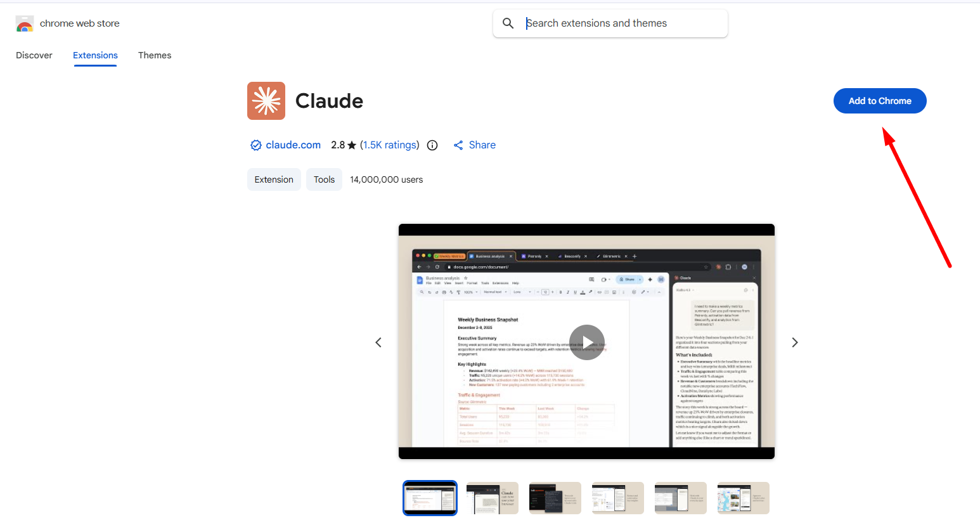Open the rating info icon
980x532 pixels.
coord(432,145)
